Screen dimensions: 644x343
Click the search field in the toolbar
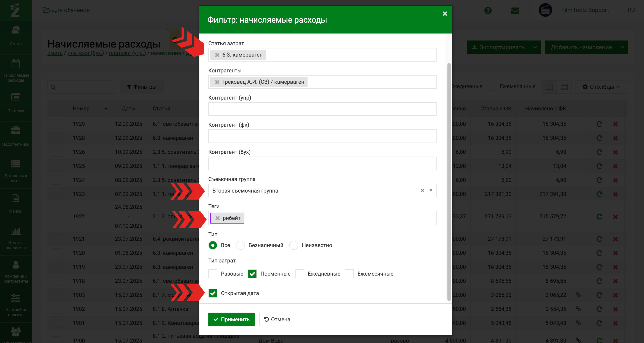82,87
